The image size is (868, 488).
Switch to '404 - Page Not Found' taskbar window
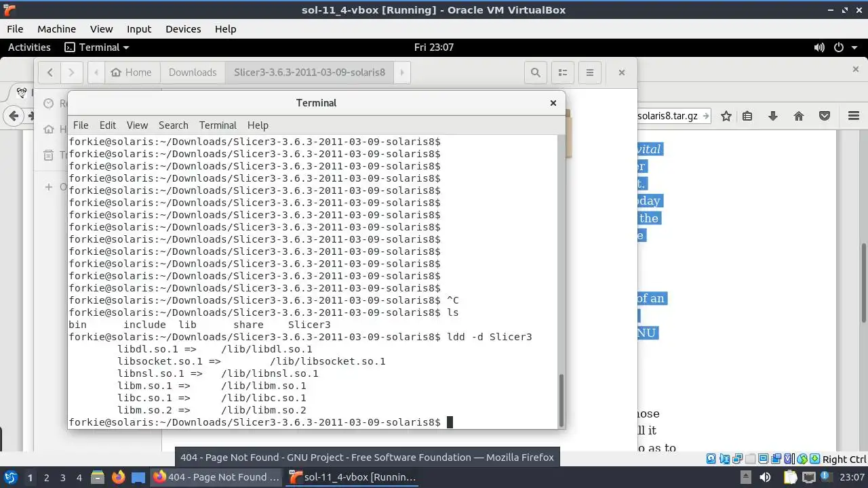click(x=217, y=477)
